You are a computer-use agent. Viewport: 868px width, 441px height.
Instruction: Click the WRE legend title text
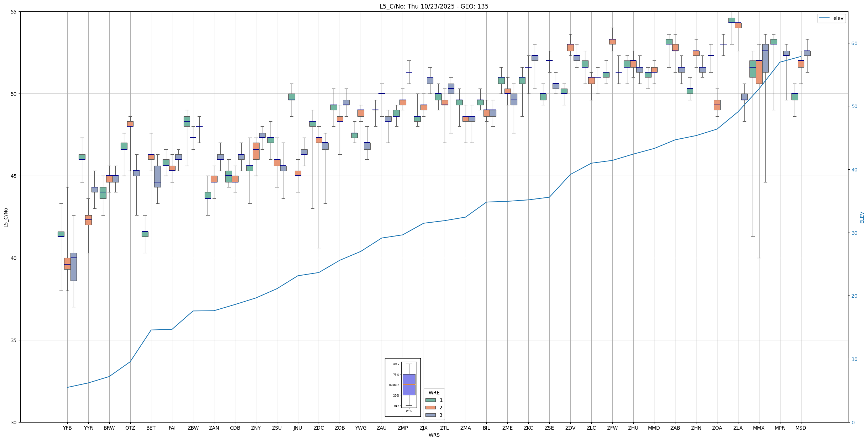(434, 393)
